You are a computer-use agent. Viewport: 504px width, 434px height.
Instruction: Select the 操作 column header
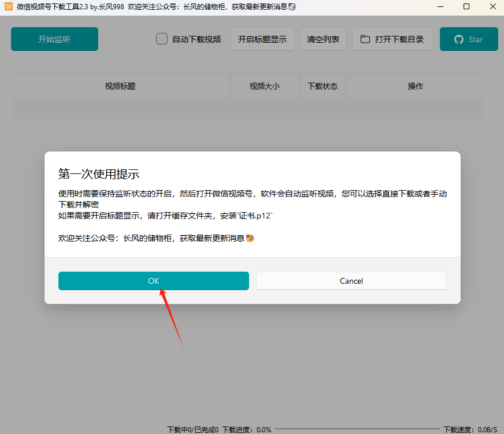click(x=416, y=86)
